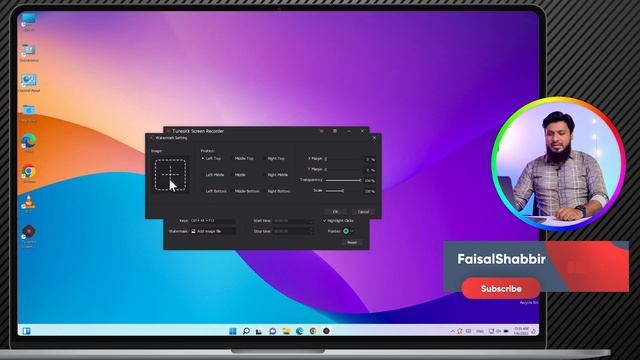
Task: Click the red Subscribe button
Action: click(501, 289)
